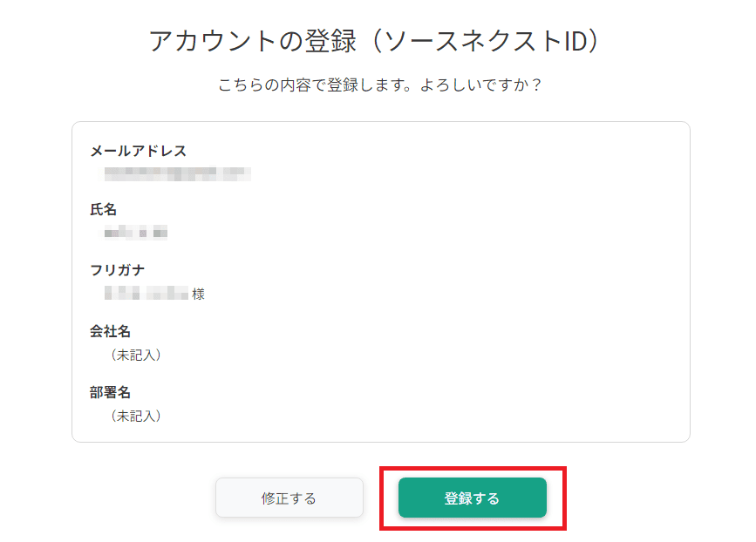Select the blurred email address value

(177, 173)
